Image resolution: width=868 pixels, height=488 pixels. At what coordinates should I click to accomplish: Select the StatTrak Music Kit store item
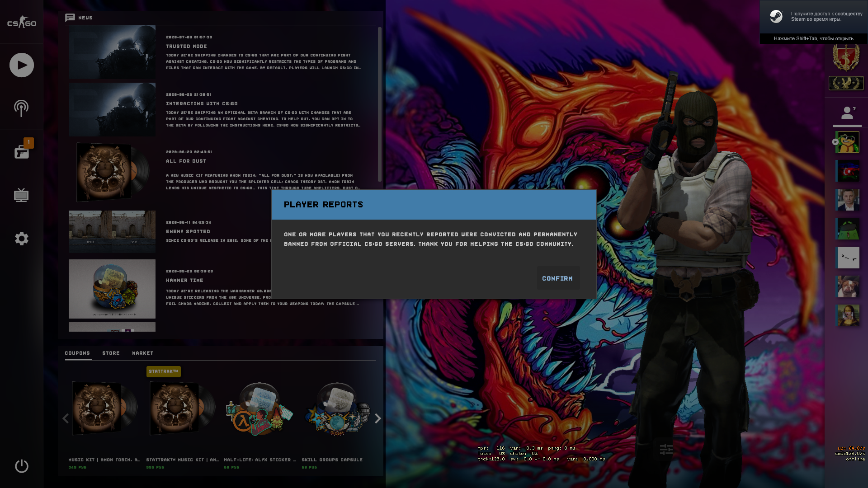coord(182,409)
